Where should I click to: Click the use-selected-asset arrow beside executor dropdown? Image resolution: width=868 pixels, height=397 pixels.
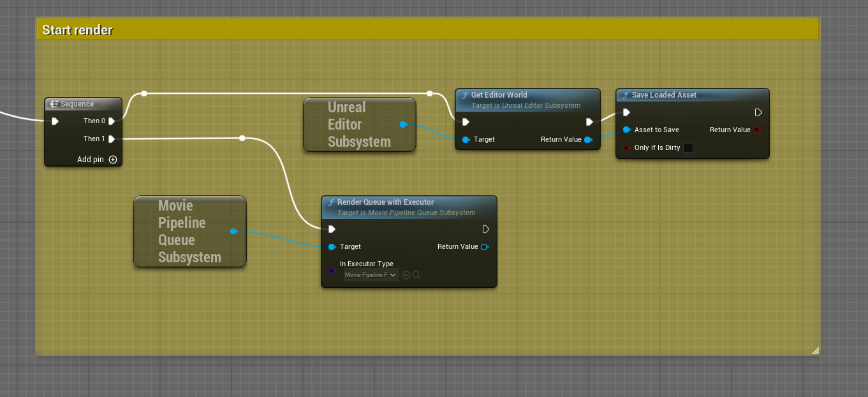[406, 275]
